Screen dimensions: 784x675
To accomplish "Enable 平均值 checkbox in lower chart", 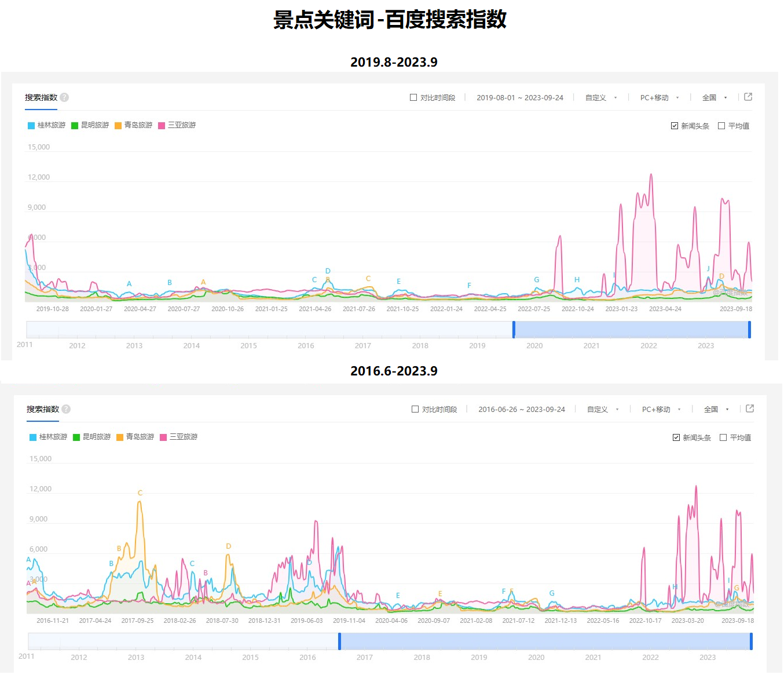I will [x=723, y=437].
